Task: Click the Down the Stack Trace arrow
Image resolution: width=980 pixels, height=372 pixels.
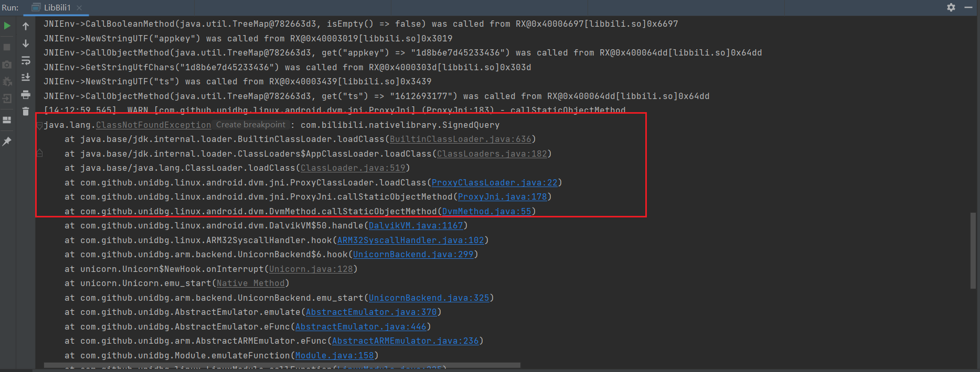Action: 26,43
